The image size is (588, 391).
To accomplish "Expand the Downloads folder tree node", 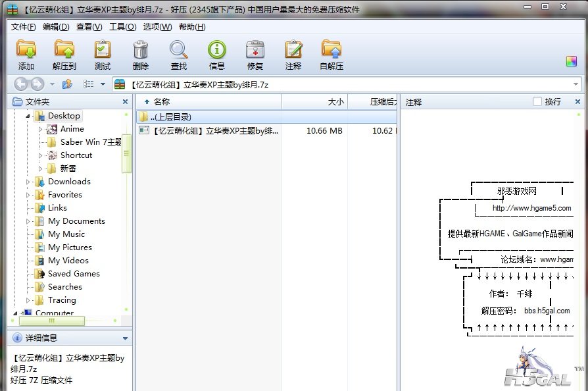I will (28, 182).
